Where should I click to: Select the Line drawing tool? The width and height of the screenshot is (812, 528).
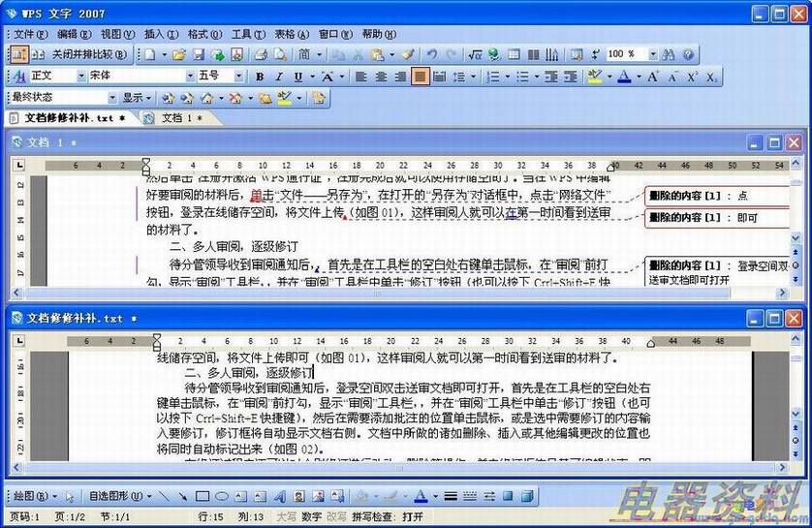pyautogui.click(x=164, y=496)
